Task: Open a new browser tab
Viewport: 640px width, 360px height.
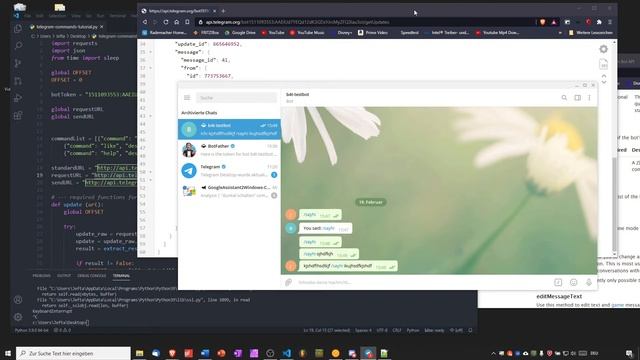Action: (x=223, y=11)
